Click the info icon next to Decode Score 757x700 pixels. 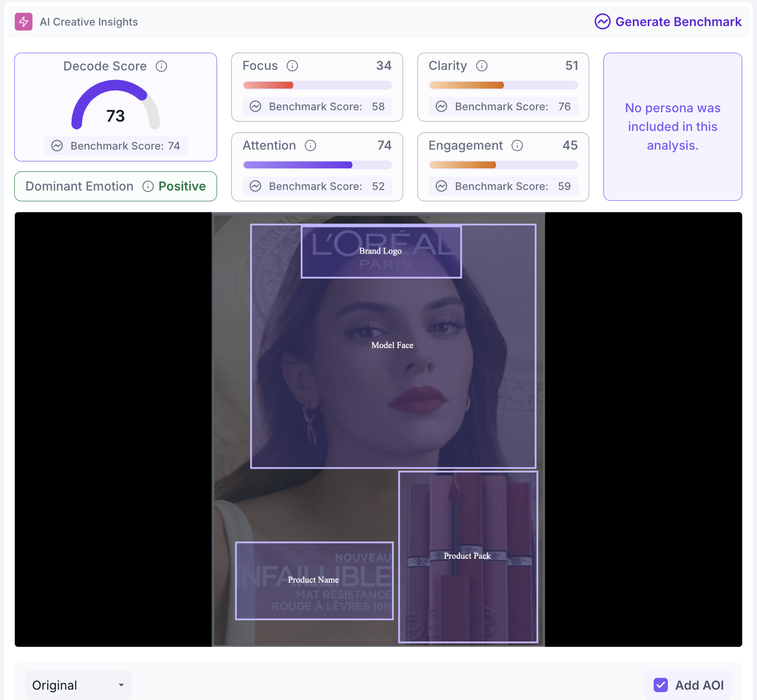pyautogui.click(x=161, y=66)
